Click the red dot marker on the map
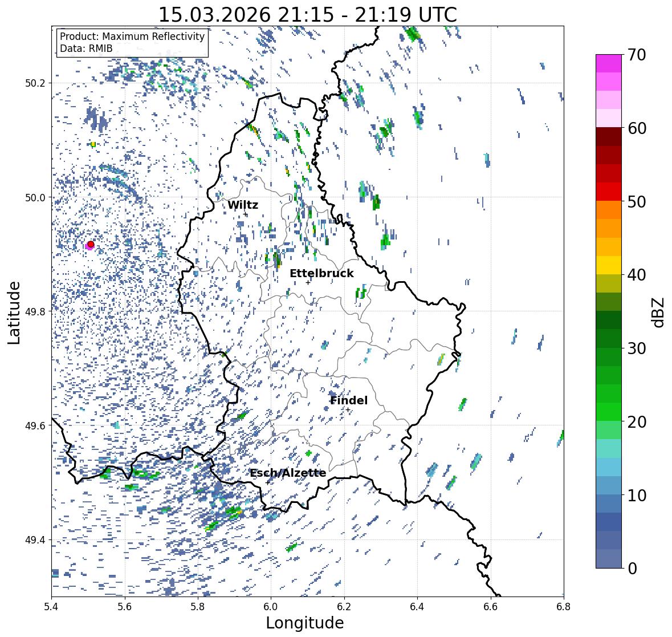This screenshot has width=672, height=637. click(x=91, y=244)
